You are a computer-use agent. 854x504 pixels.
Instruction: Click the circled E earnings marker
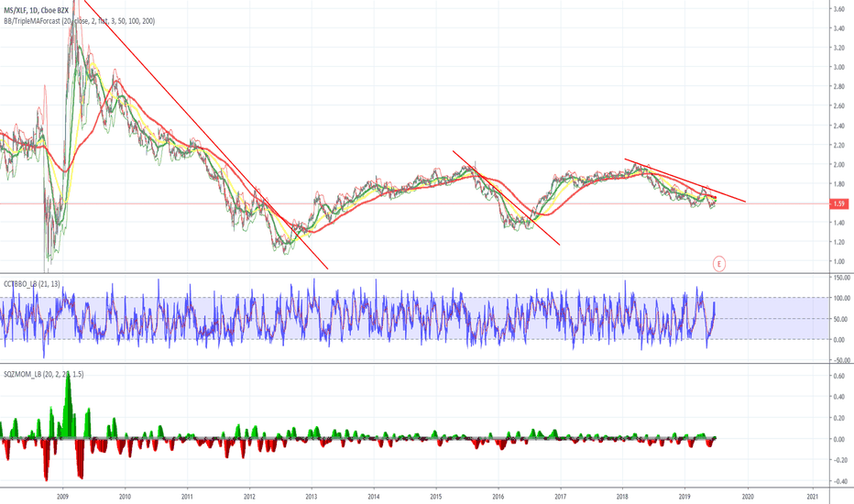pyautogui.click(x=719, y=264)
